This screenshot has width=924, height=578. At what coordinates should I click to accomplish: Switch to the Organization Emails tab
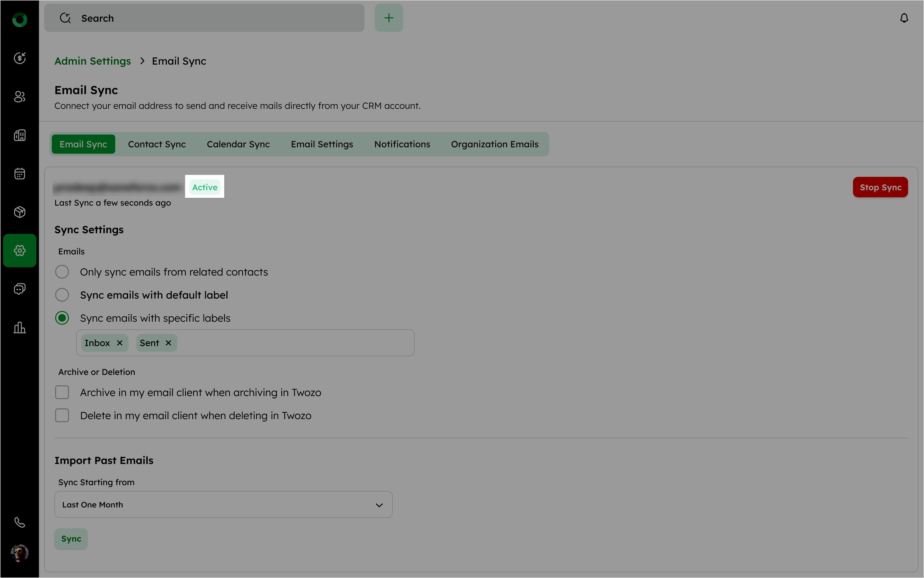pyautogui.click(x=494, y=144)
